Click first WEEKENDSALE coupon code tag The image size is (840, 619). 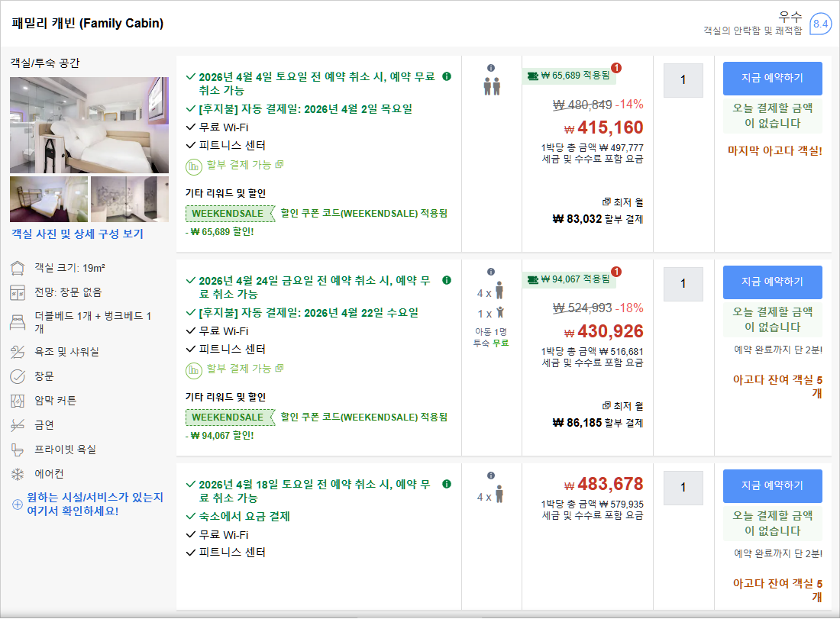pyautogui.click(x=228, y=214)
